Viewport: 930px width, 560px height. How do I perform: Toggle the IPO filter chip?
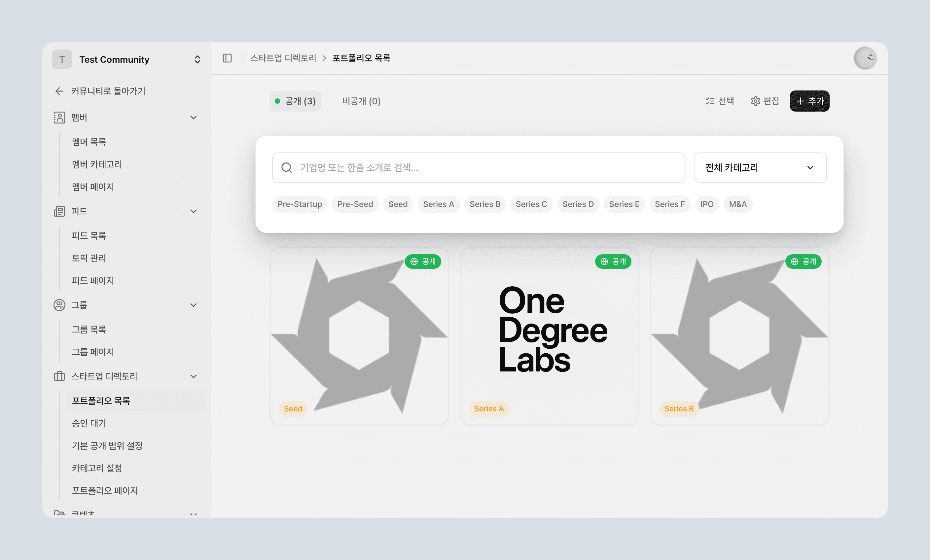(707, 204)
